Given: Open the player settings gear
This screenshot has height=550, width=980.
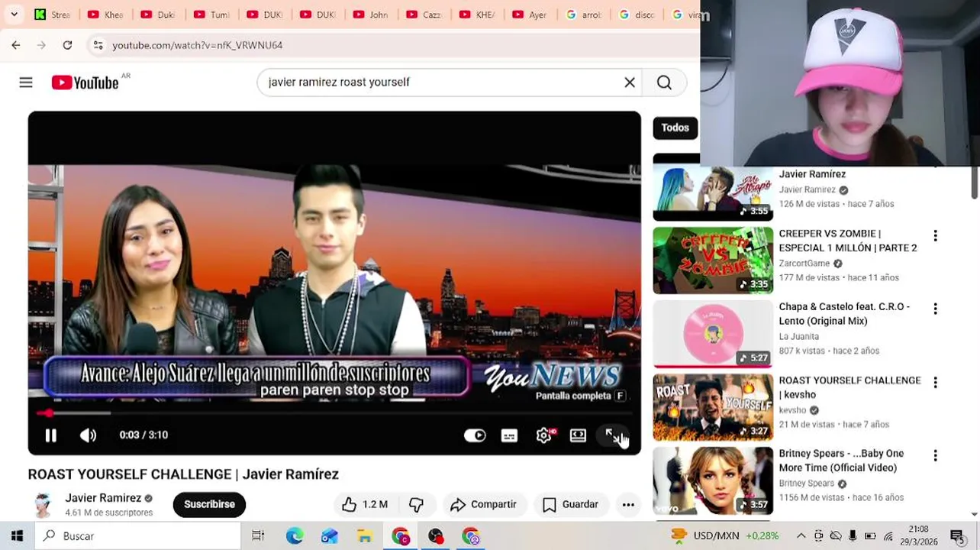Looking at the screenshot, I should coord(544,435).
